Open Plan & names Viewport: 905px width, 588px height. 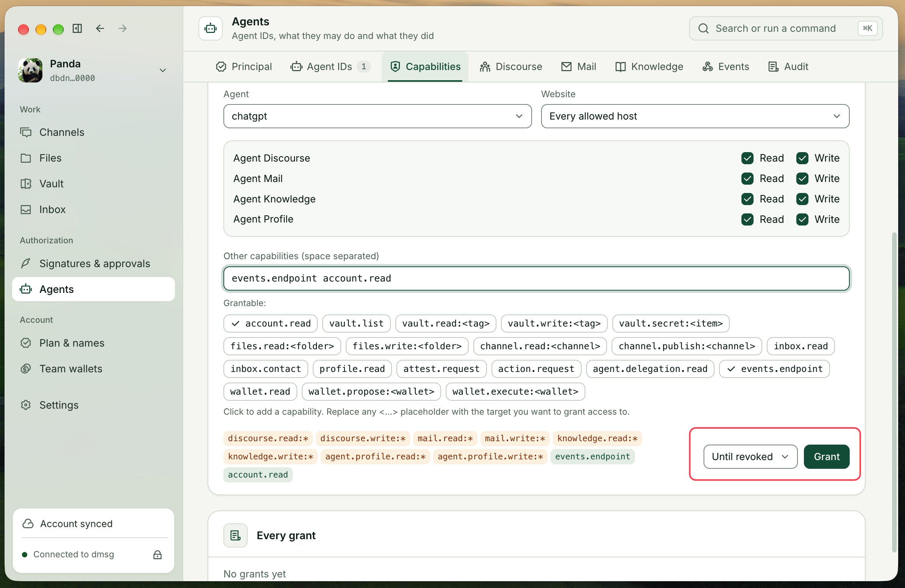[94, 343]
